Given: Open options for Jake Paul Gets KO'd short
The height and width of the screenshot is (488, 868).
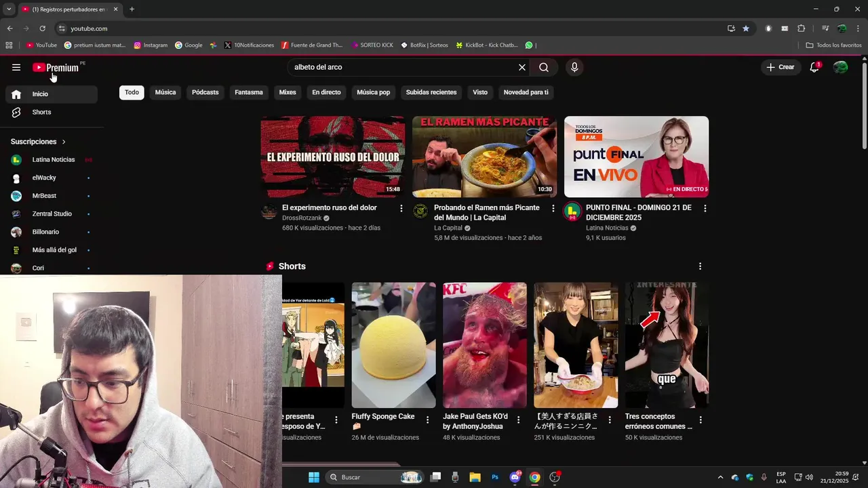Looking at the screenshot, I should click(519, 420).
